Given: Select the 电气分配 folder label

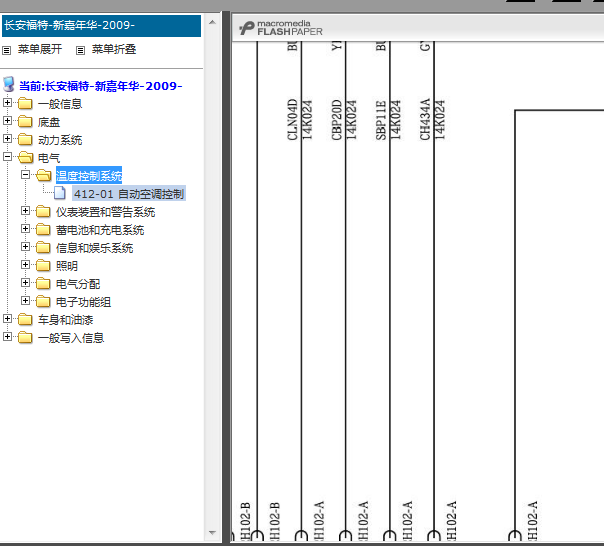Looking at the screenshot, I should (78, 284).
